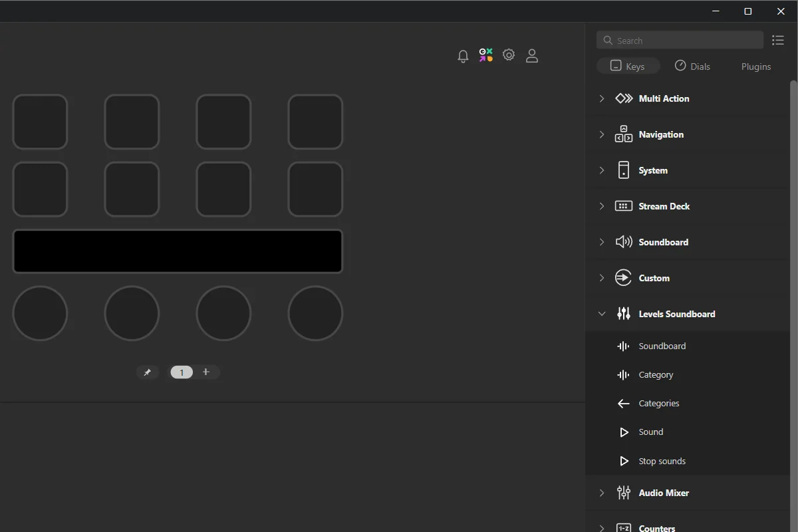Open the notifications bell icon
Image resolution: width=798 pixels, height=532 pixels.
tap(464, 56)
